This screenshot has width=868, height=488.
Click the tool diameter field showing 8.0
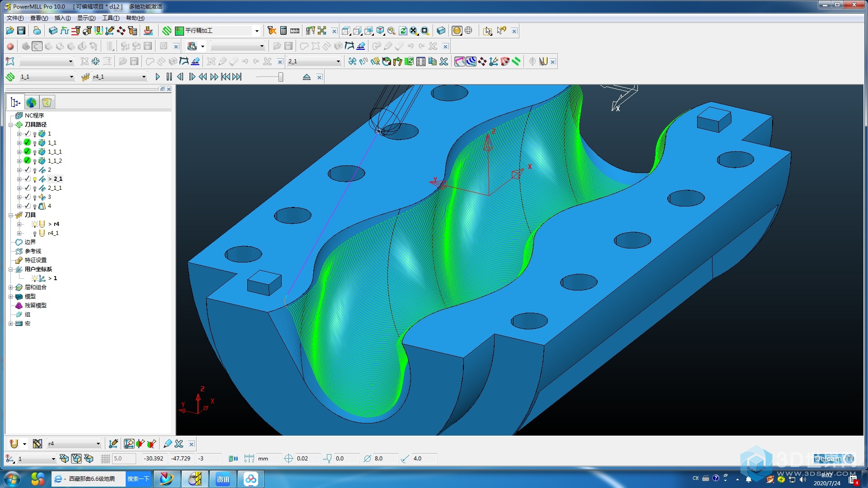click(385, 459)
